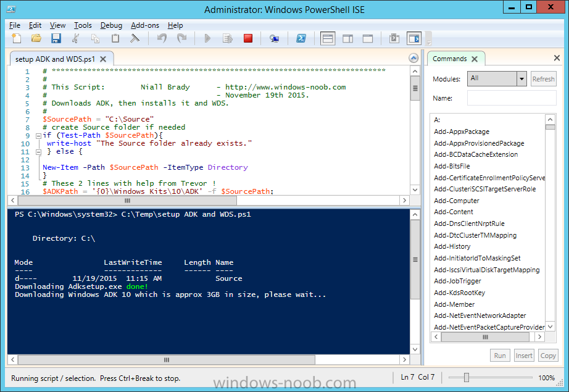
Task: Select Add-Computer in the command list
Action: (457, 201)
